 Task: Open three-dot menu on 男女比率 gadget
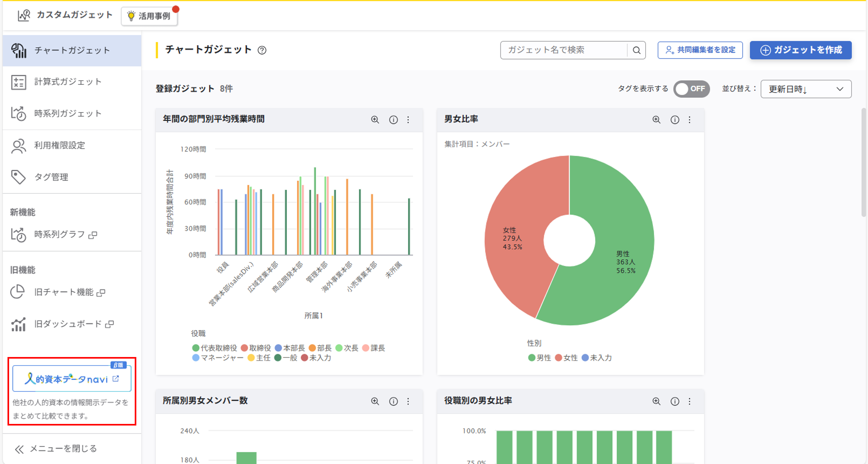pyautogui.click(x=689, y=120)
